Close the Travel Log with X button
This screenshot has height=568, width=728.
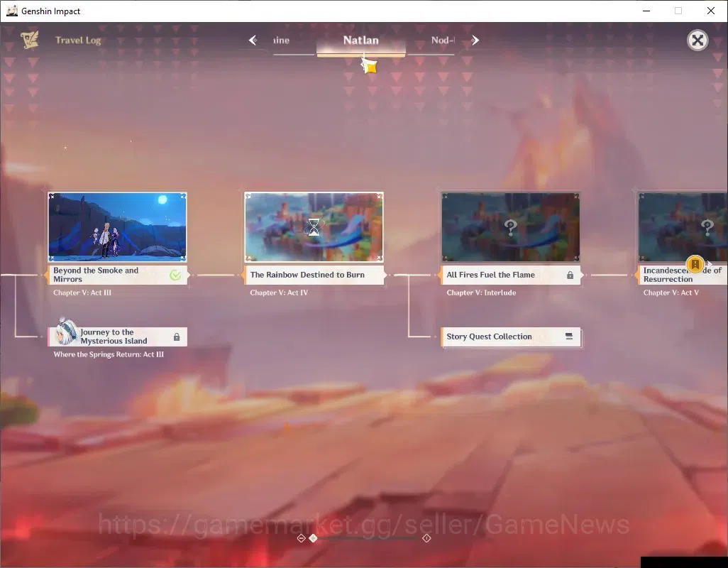(697, 40)
